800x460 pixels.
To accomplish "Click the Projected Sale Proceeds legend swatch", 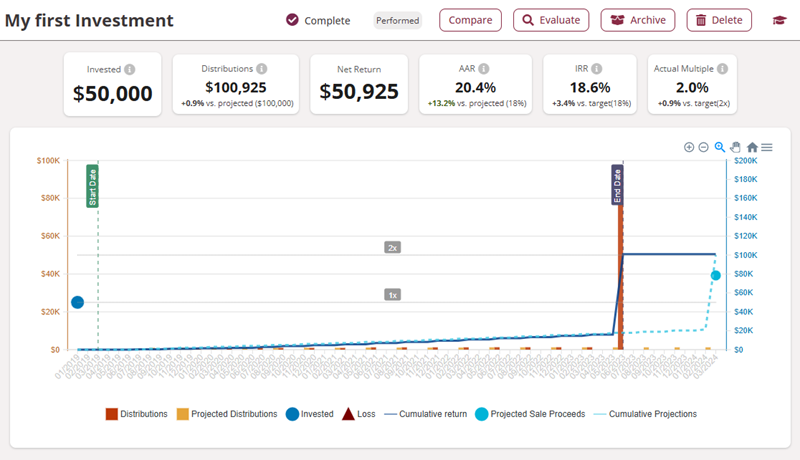I will [482, 414].
